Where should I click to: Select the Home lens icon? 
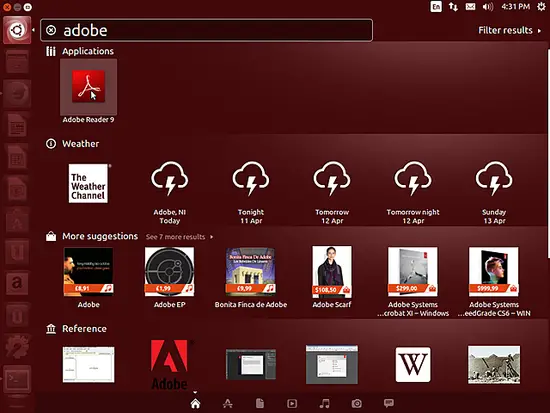point(195,404)
